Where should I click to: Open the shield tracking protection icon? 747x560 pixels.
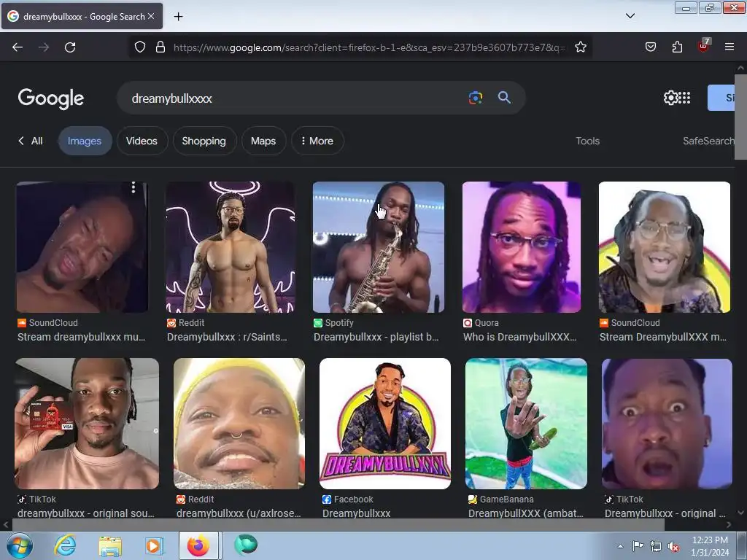pyautogui.click(x=139, y=47)
